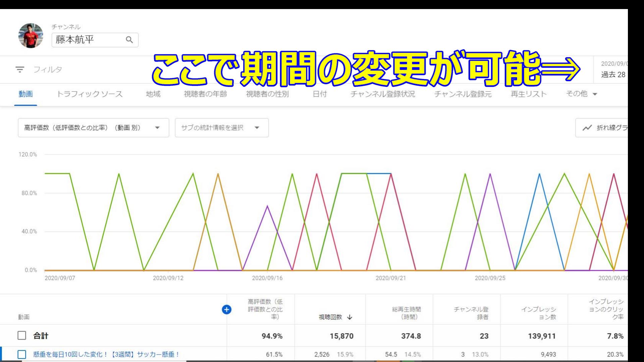Sort by 高評価数(低評価数との比率) column header
This screenshot has height=362, width=644.
265,309
